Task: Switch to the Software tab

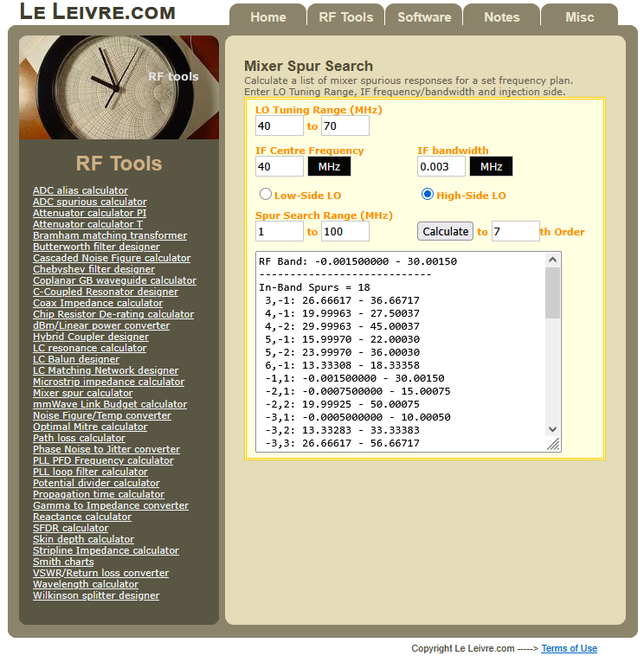Action: [423, 16]
